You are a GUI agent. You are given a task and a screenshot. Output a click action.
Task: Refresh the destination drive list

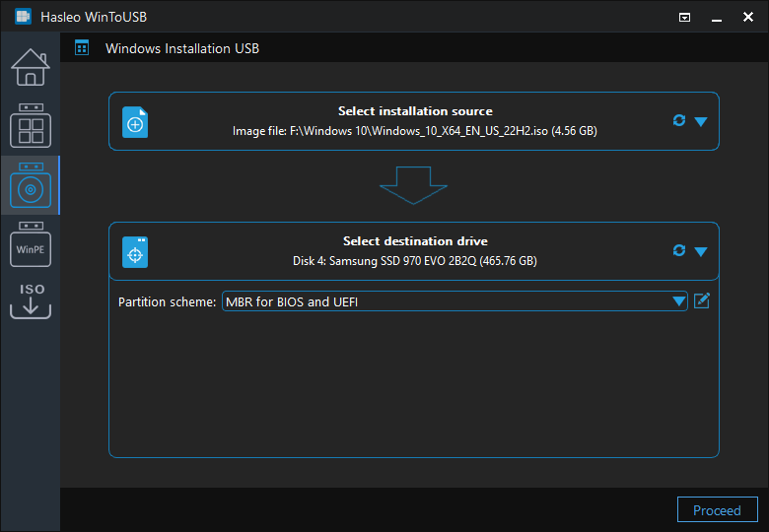click(679, 250)
